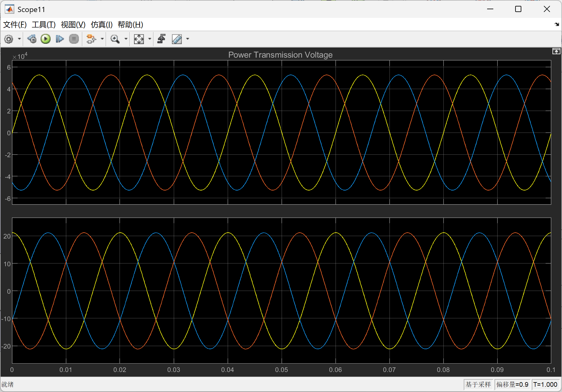Screen dimensions: 562x392
Task: Maximize the Scope11 window
Action: pos(518,9)
